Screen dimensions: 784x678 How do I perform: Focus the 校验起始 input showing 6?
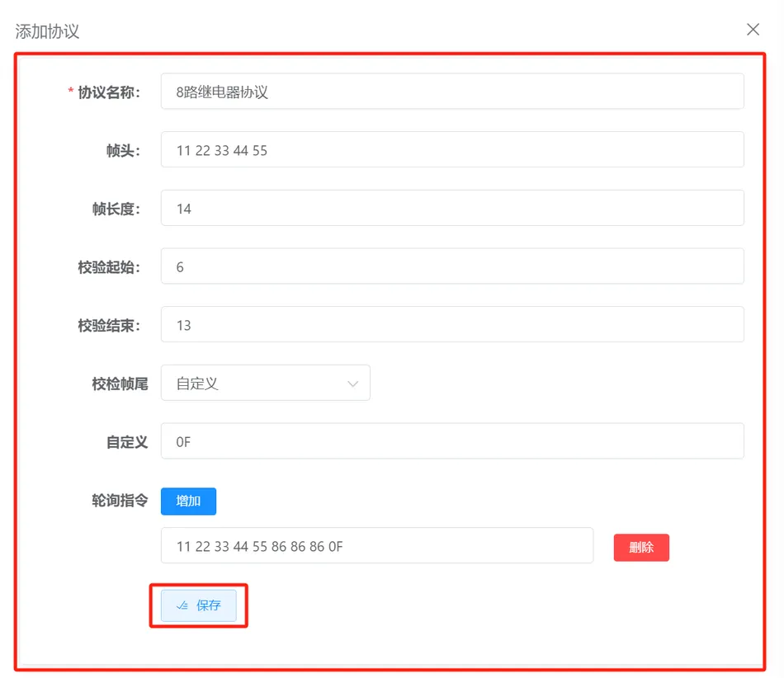coord(454,266)
